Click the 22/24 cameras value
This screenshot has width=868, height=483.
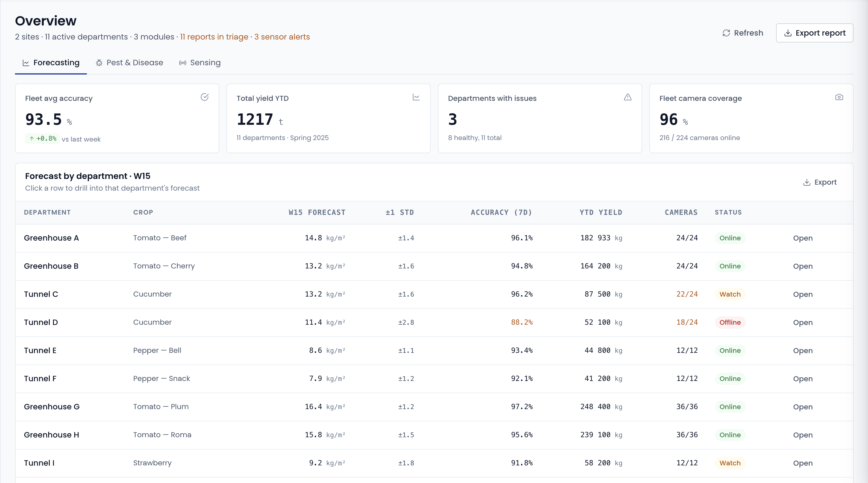coord(687,294)
